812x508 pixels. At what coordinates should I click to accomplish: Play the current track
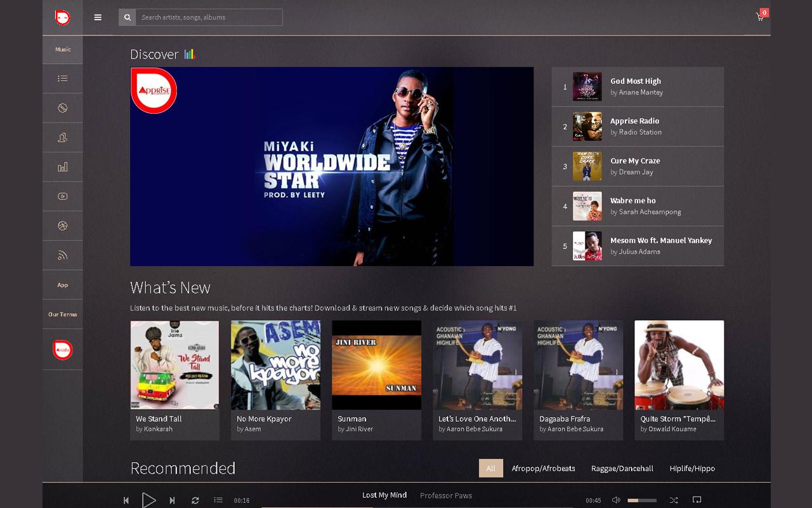pyautogui.click(x=148, y=500)
